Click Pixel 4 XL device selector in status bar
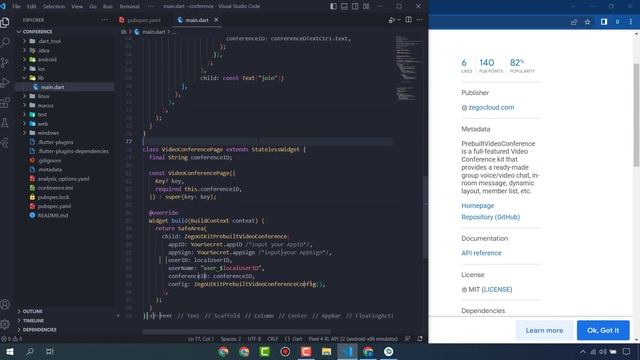The width and height of the screenshot is (640, 360). point(353,339)
